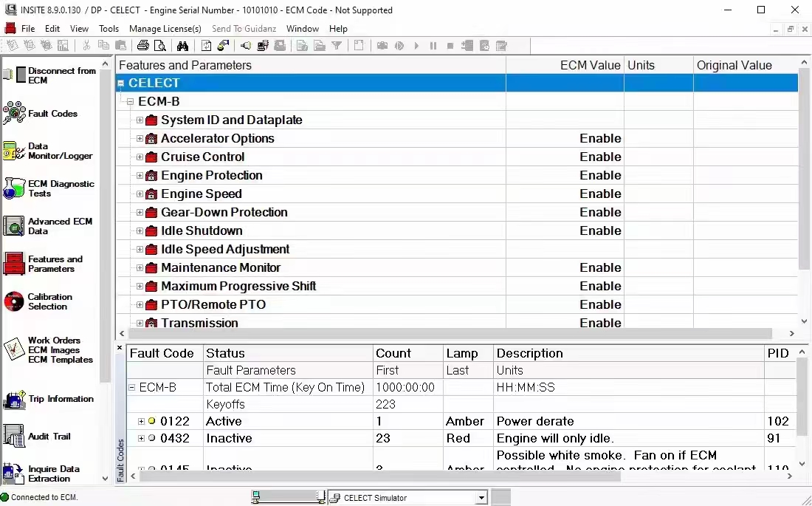This screenshot has width=812, height=506.
Task: Select the Maximum Progressive Shift row
Action: tap(457, 286)
